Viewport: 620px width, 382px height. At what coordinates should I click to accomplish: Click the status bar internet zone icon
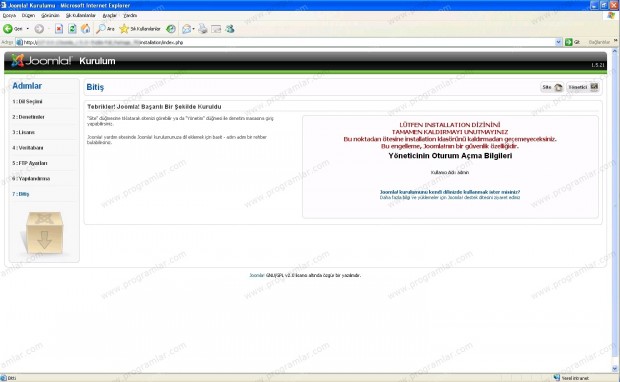pos(557,378)
